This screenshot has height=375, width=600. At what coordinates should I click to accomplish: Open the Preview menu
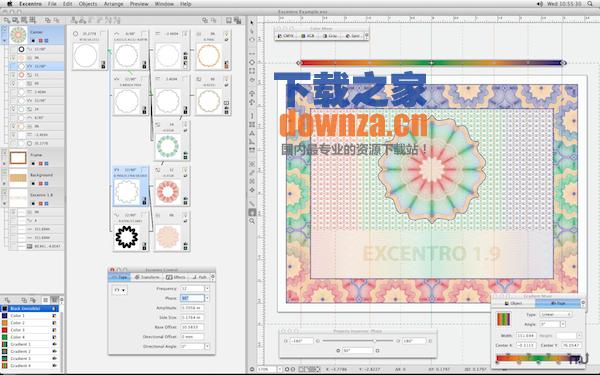139,4
